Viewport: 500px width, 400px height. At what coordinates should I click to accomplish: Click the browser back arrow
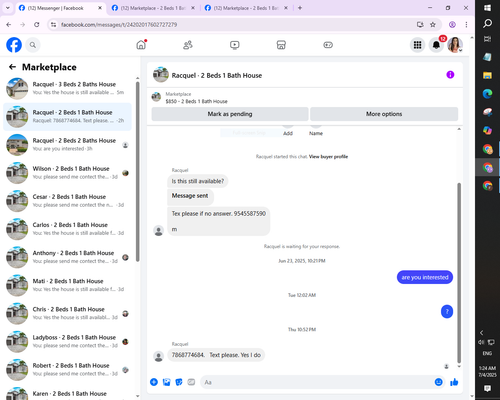click(9, 24)
